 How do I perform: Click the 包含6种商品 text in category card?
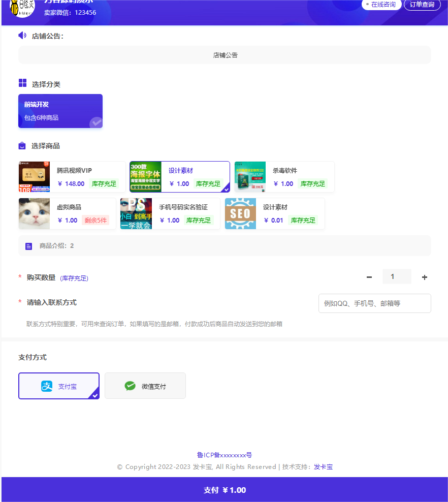pos(41,118)
